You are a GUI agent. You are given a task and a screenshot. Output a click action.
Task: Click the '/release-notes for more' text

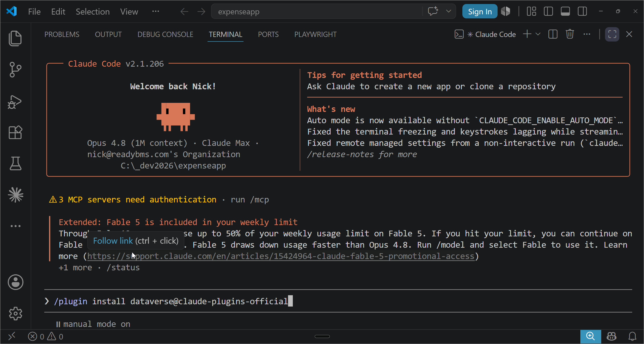pyautogui.click(x=362, y=154)
